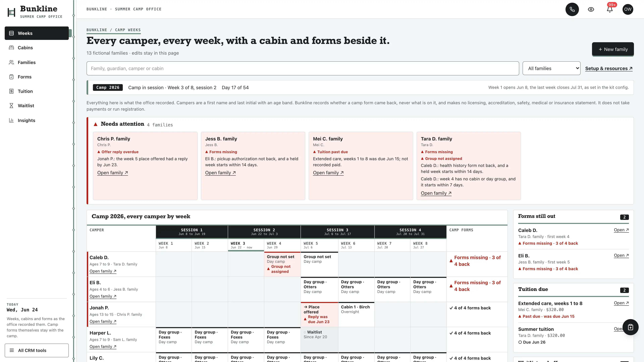Open family link under Jonah P. table row

pos(103,322)
